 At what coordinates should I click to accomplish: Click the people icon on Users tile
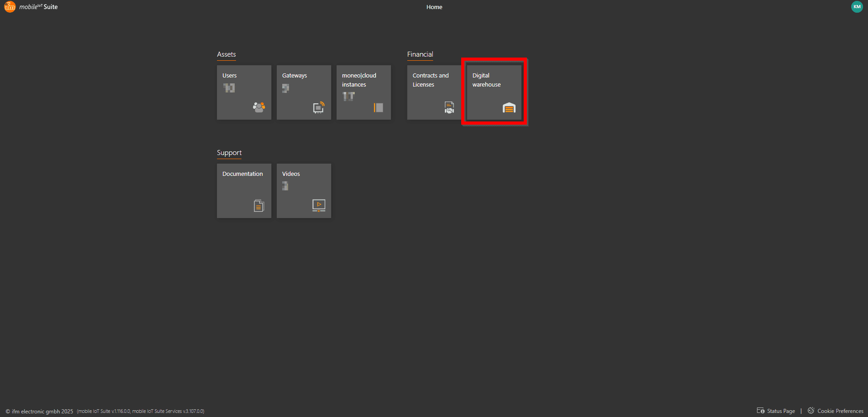259,107
